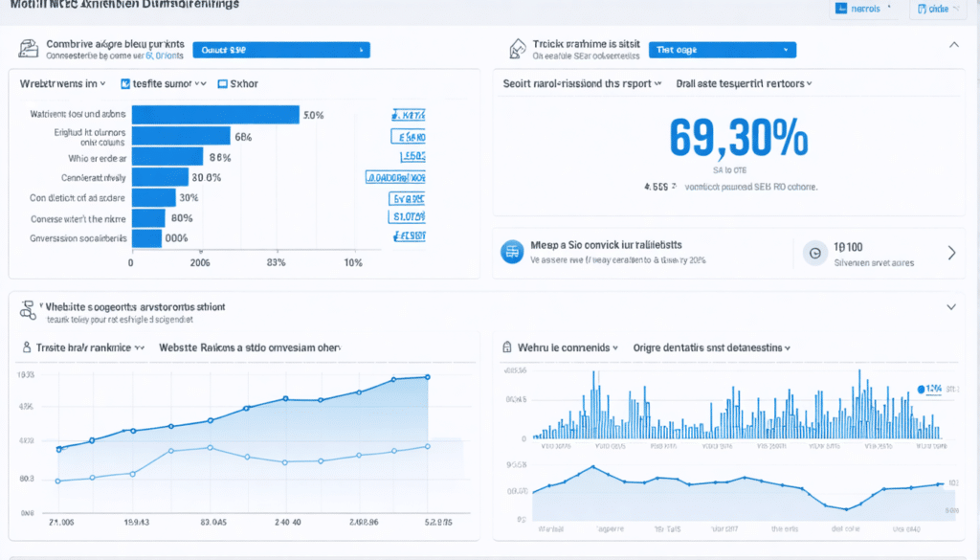This screenshot has width=980, height=560.
Task: Click the hierarchy icon beside 'Vhebitte sogeorths'
Action: [28, 309]
